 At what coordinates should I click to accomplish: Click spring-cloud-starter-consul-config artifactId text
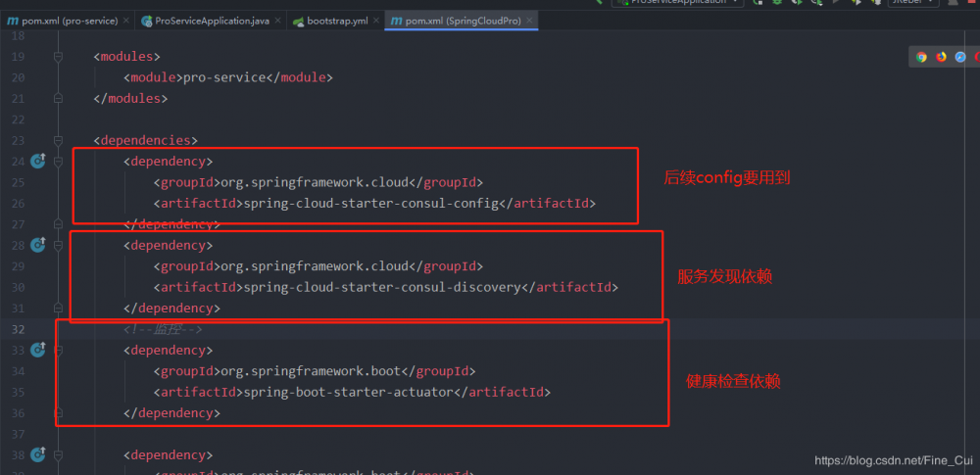(370, 203)
